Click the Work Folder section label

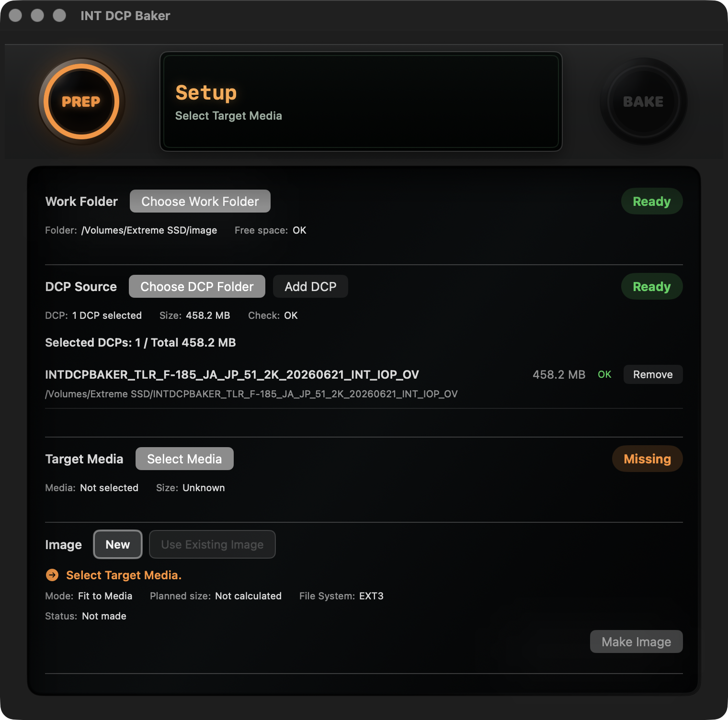tap(81, 202)
